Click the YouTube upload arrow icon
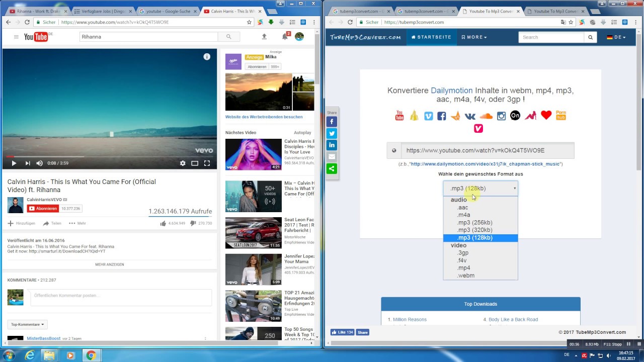Screen dimensions: 644x362 click(x=264, y=37)
